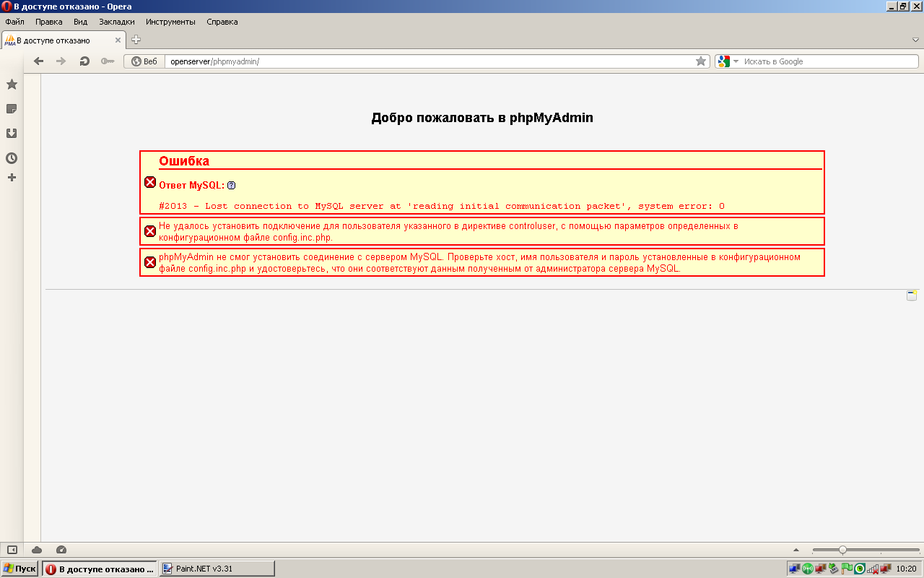Switch to Paint.NET v3.31 in taskbar
The width and height of the screenshot is (924, 578).
point(217,569)
